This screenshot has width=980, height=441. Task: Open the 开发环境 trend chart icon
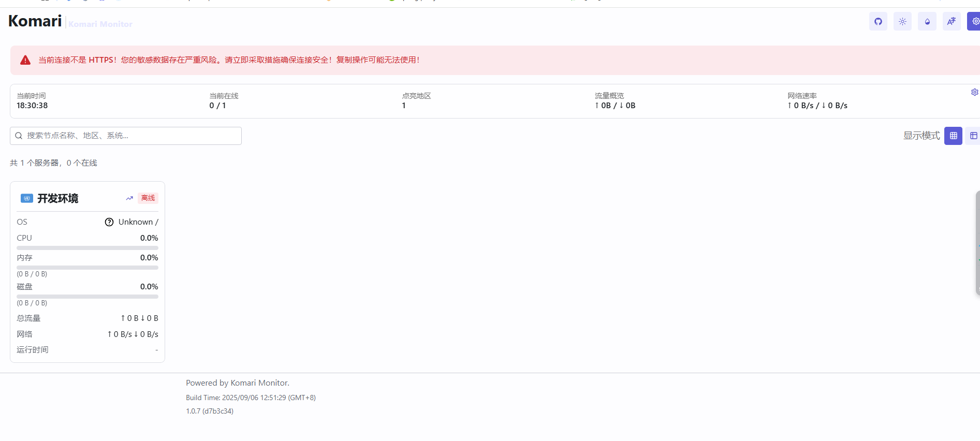point(129,198)
